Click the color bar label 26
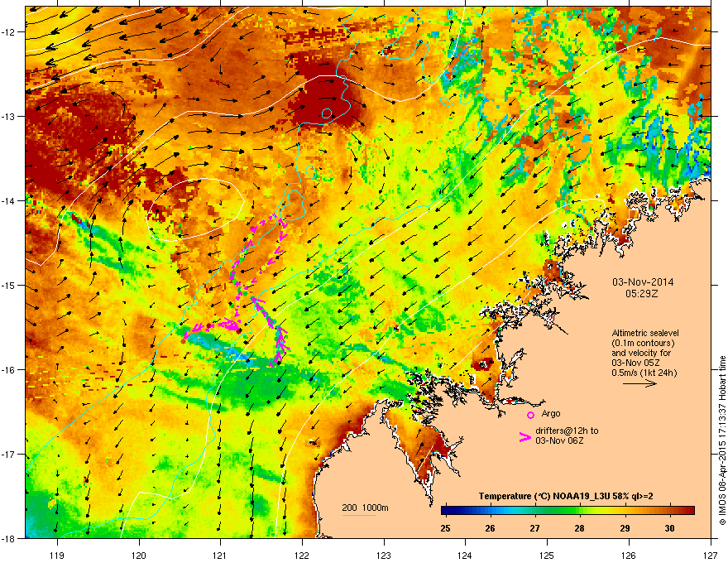Screen dimensions: 728x563 tap(491, 528)
